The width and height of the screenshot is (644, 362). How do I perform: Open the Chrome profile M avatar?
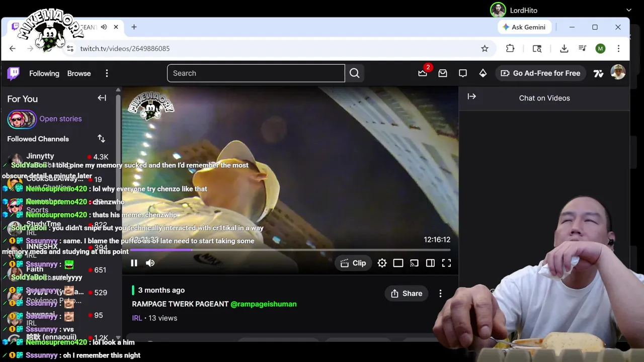[x=600, y=49]
